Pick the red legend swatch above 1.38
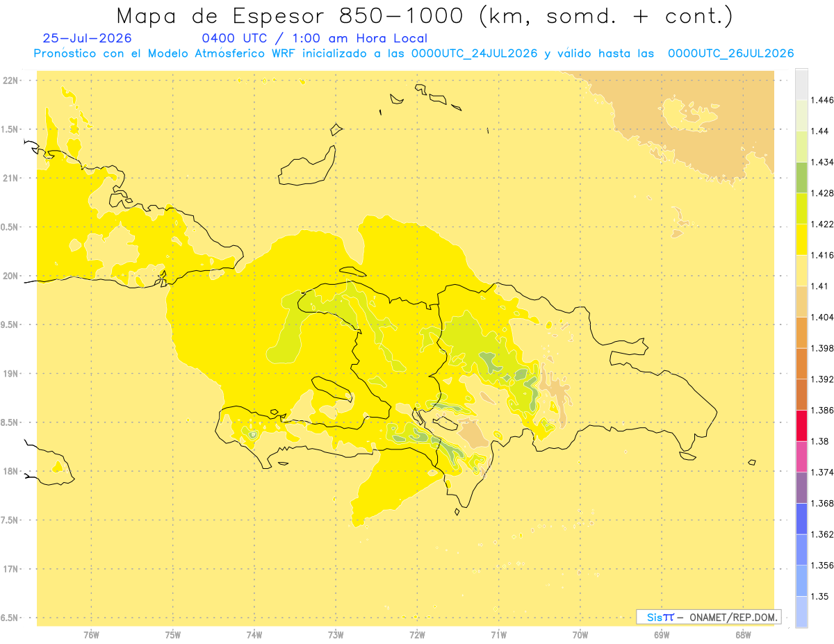The image size is (834, 644). [x=801, y=425]
